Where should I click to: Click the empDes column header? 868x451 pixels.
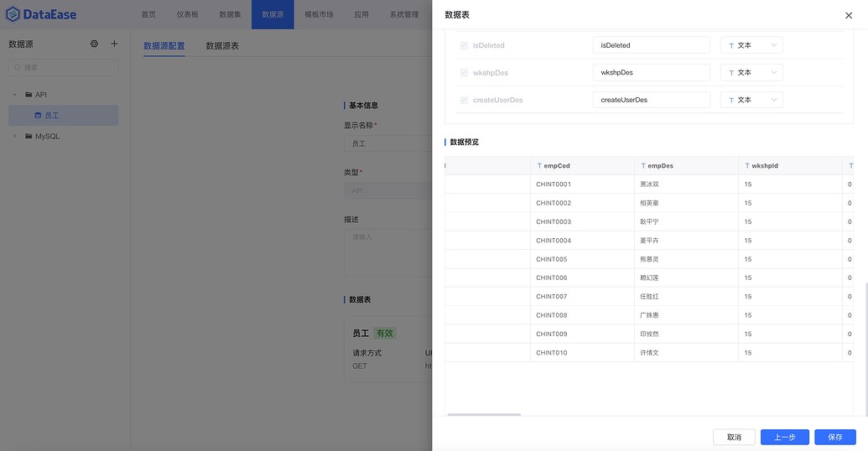(x=686, y=165)
